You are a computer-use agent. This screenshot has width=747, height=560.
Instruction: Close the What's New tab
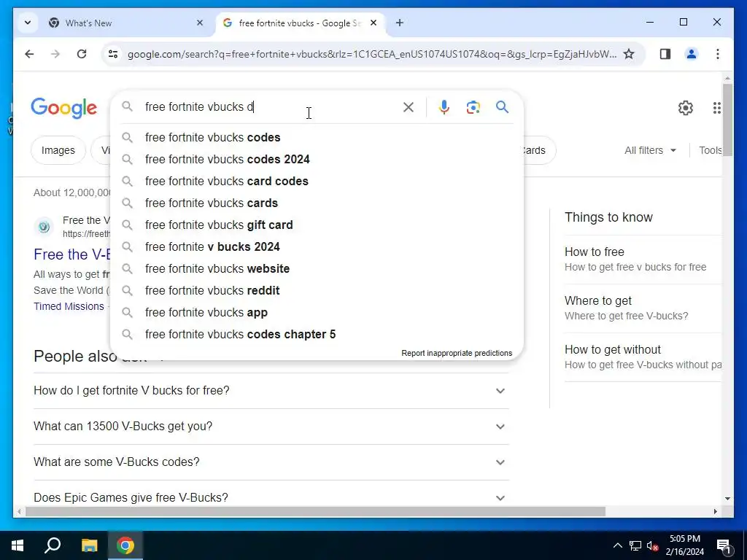tap(200, 23)
